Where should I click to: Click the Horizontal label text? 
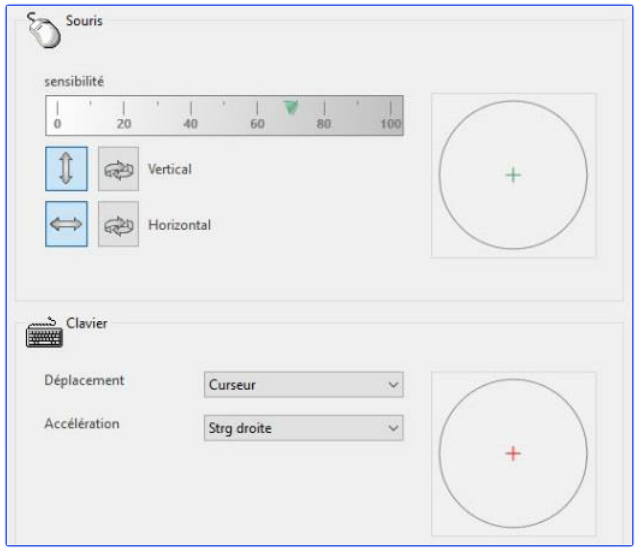pyautogui.click(x=179, y=225)
